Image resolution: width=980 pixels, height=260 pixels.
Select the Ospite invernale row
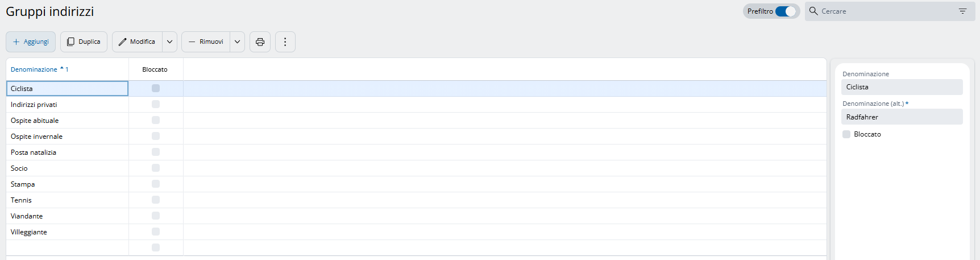(x=36, y=137)
